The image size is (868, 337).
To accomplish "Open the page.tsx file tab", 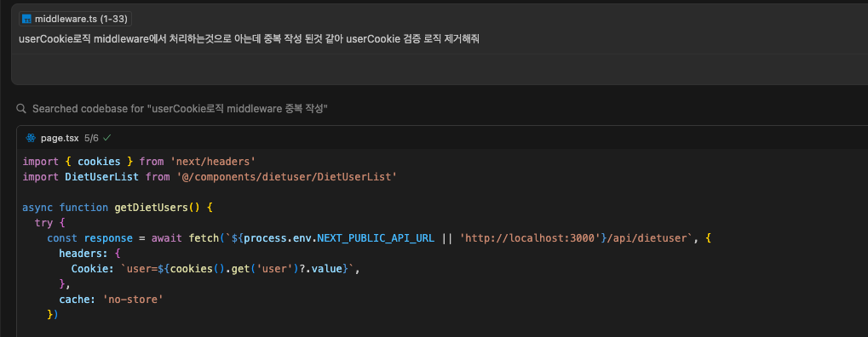I will [x=60, y=137].
